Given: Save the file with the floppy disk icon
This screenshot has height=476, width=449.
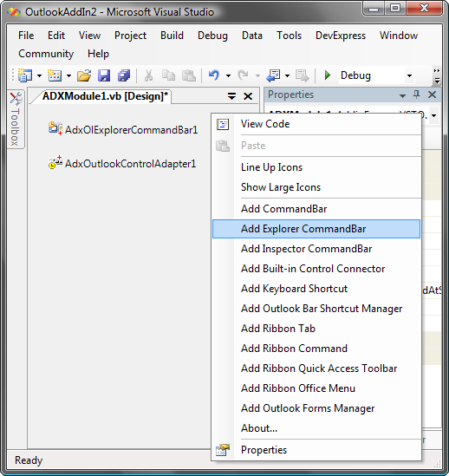Looking at the screenshot, I should [104, 75].
